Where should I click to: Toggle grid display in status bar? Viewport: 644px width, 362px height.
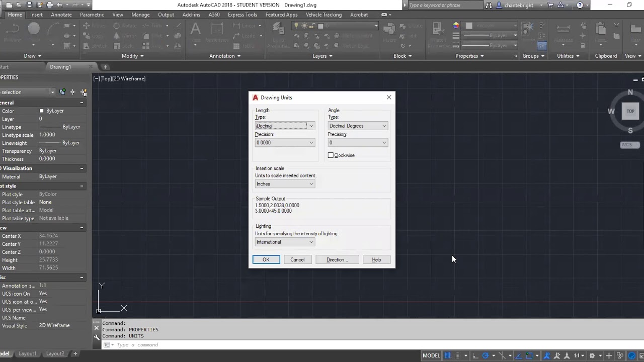coord(448,355)
